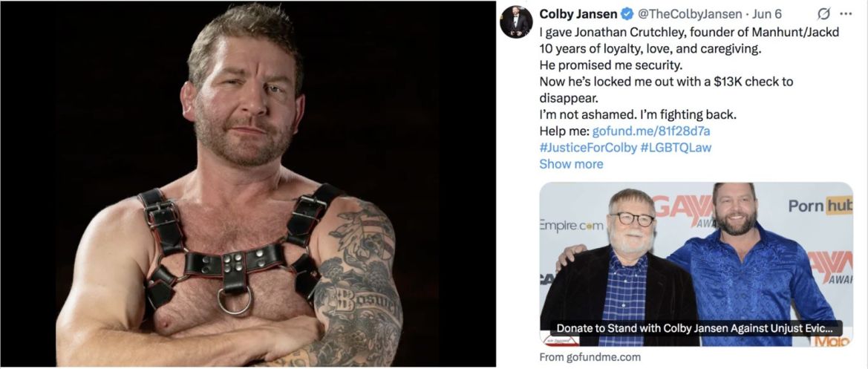Open the post's three-dot More menu
The image size is (868, 369).
point(845,14)
